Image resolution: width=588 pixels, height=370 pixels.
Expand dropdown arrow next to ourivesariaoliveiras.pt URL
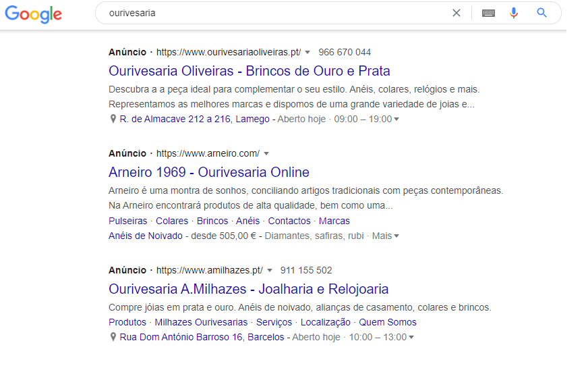point(307,52)
